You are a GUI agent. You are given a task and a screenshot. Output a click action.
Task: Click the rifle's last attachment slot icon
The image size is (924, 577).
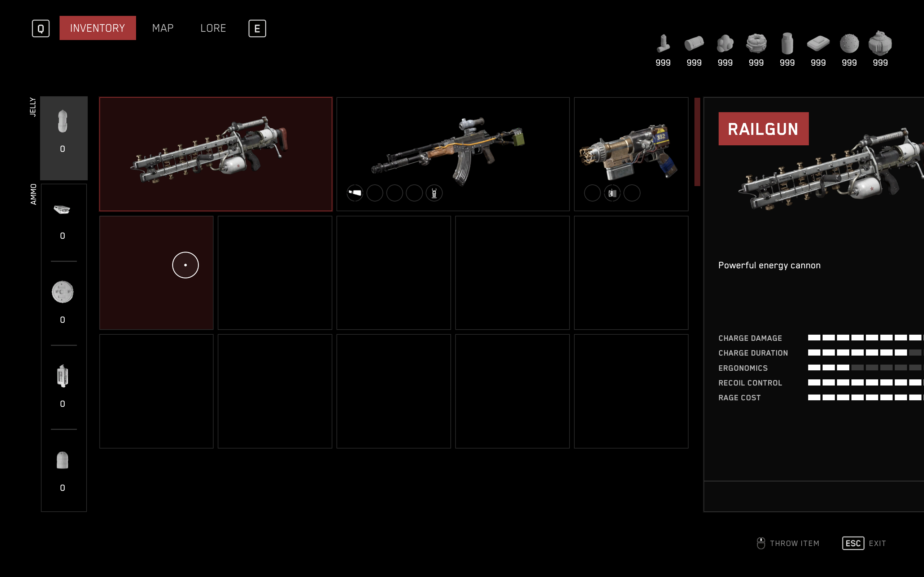434,193
